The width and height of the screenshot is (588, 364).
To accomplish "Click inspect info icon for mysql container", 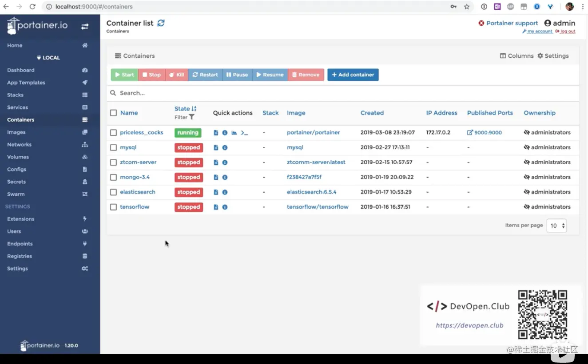I will [x=225, y=147].
